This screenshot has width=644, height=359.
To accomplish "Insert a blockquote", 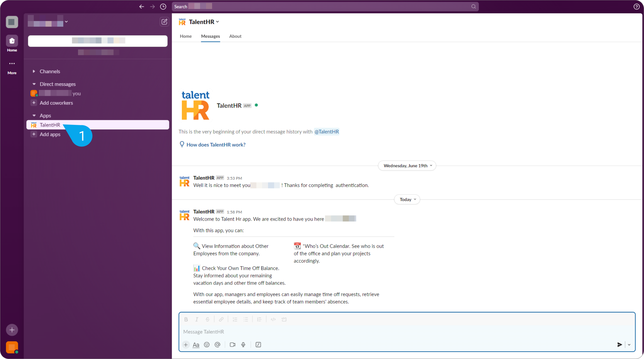I will [259, 319].
